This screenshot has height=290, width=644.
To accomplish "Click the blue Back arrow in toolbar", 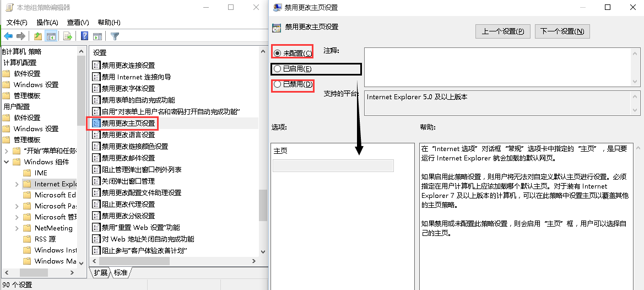I will (8, 36).
